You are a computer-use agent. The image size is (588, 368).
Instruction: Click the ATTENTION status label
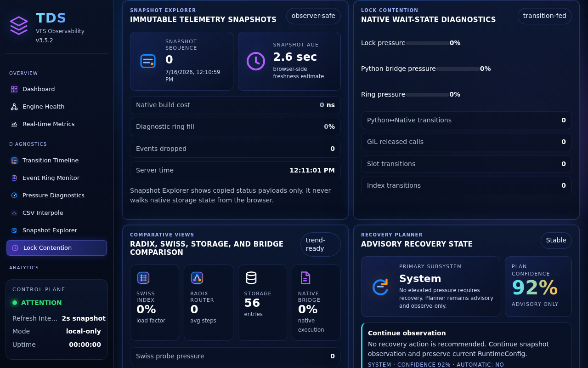[41, 303]
